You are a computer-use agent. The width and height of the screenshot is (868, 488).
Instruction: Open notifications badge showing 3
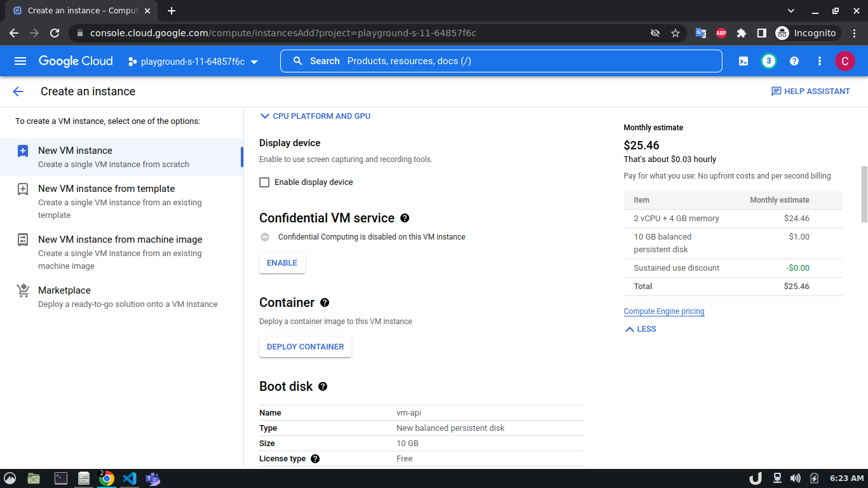click(x=769, y=61)
